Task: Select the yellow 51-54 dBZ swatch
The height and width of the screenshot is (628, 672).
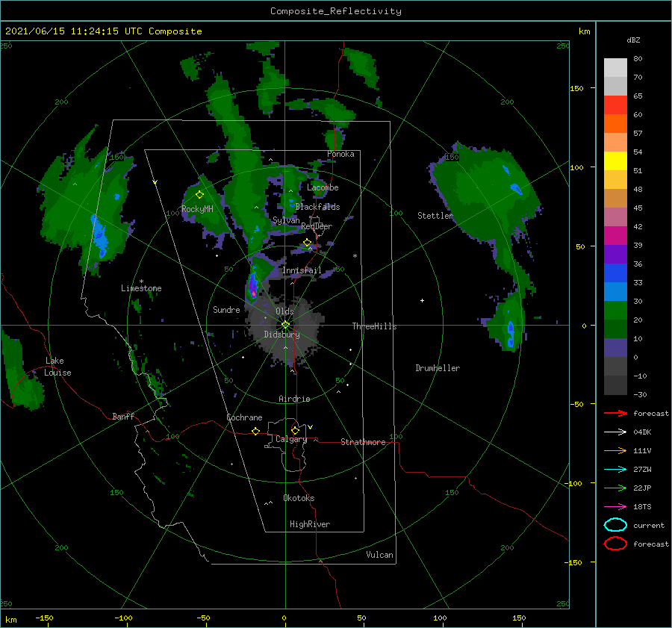Action: 615,161
